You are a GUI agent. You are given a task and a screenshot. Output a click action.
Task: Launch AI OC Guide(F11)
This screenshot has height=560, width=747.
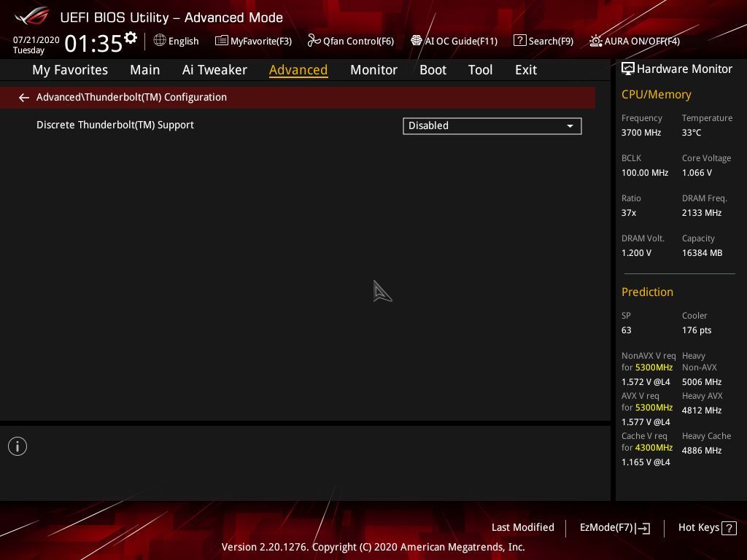(x=454, y=41)
